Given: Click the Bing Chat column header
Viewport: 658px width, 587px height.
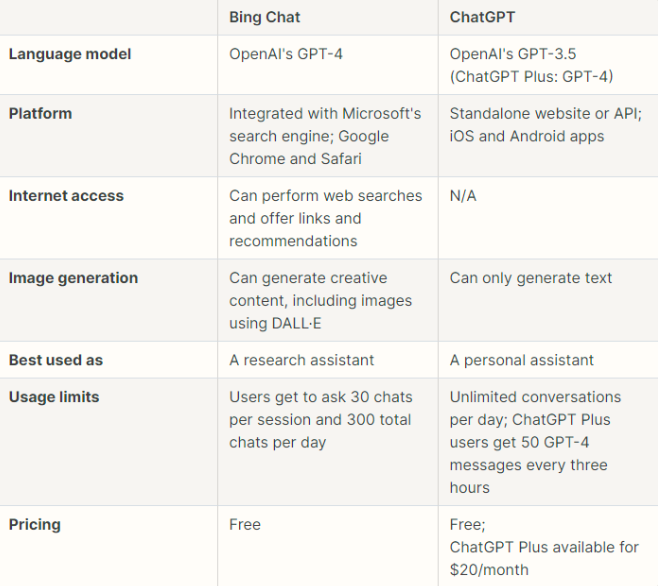Looking at the screenshot, I should point(265,17).
